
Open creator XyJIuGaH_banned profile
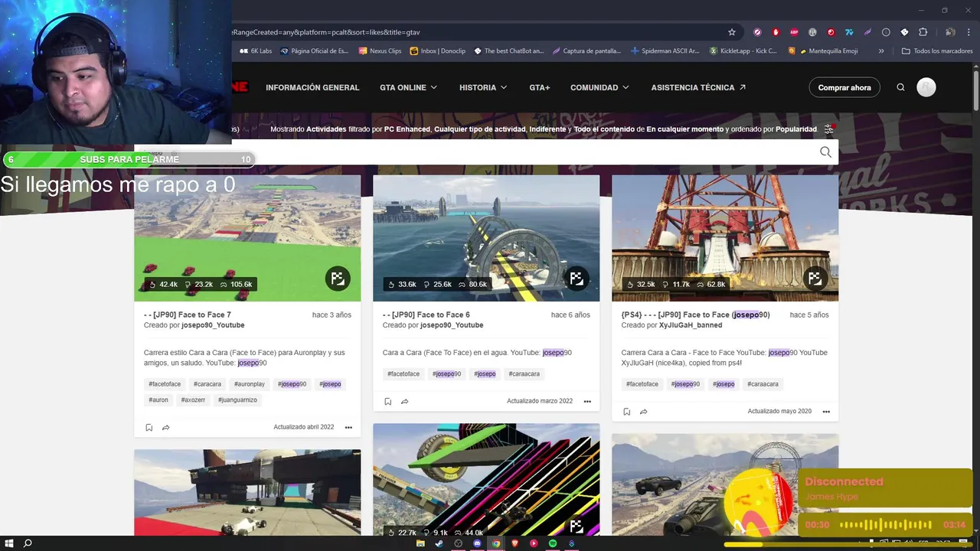691,325
